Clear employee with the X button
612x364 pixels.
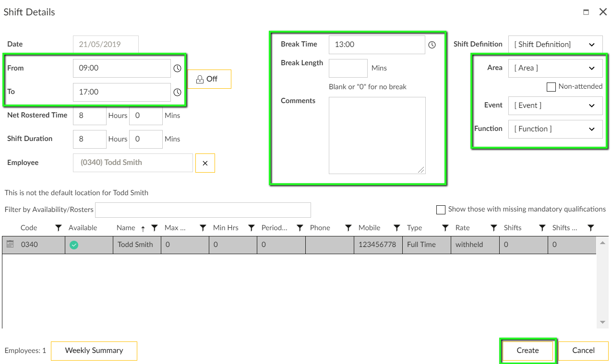(x=205, y=163)
